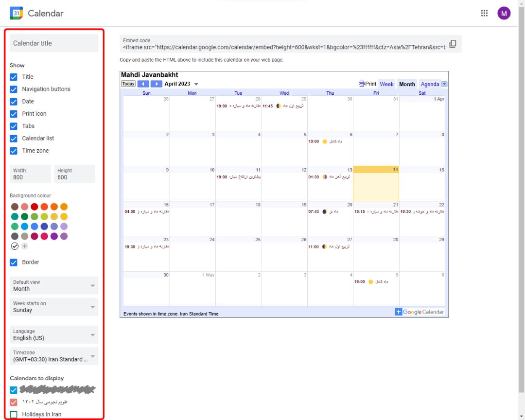525x420 pixels.
Task: Go to next month with right arrow
Action: click(x=157, y=84)
